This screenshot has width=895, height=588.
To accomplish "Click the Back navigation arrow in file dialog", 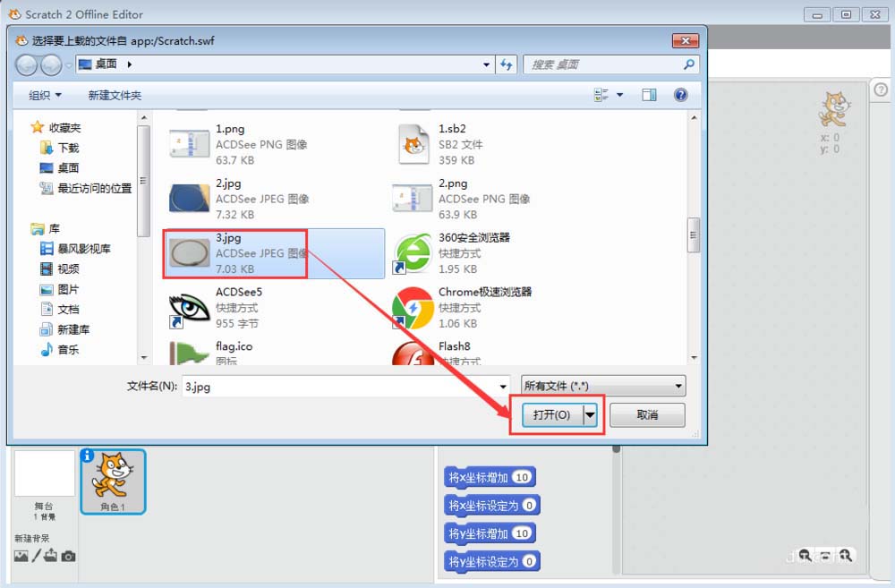I will pos(26,65).
